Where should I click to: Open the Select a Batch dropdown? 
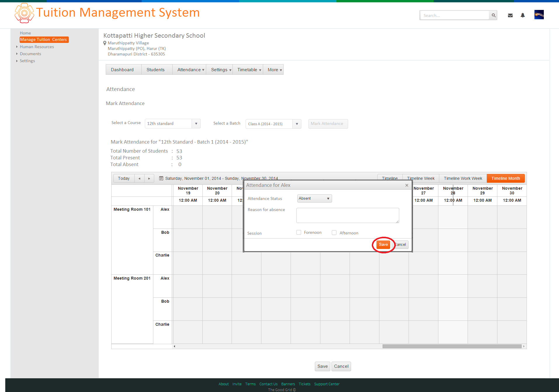pyautogui.click(x=273, y=124)
